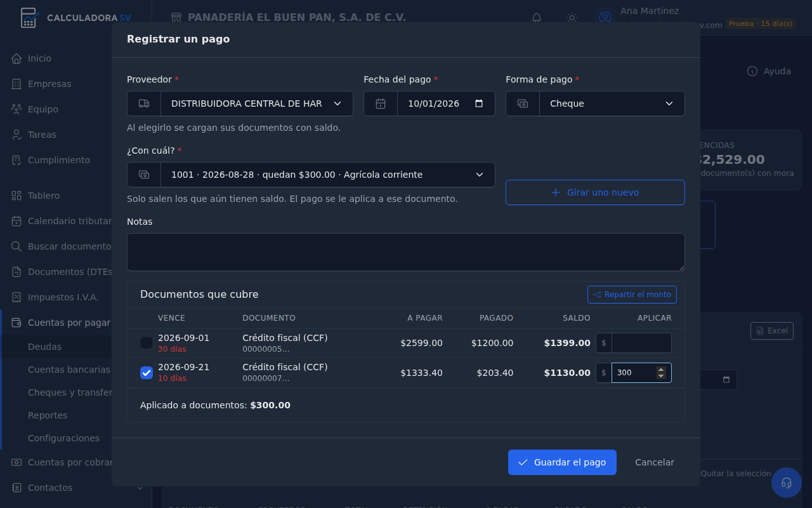The height and width of the screenshot is (508, 812).
Task: Click the Buscar documento magnifier icon
Action: (x=16, y=246)
